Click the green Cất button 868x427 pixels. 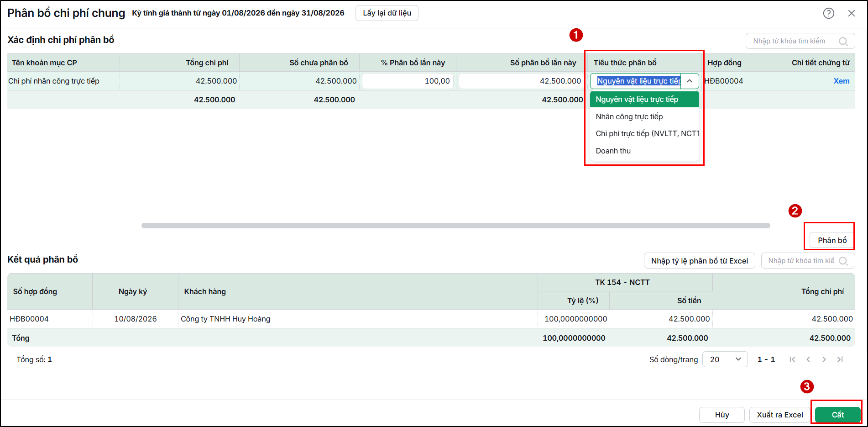tap(837, 415)
